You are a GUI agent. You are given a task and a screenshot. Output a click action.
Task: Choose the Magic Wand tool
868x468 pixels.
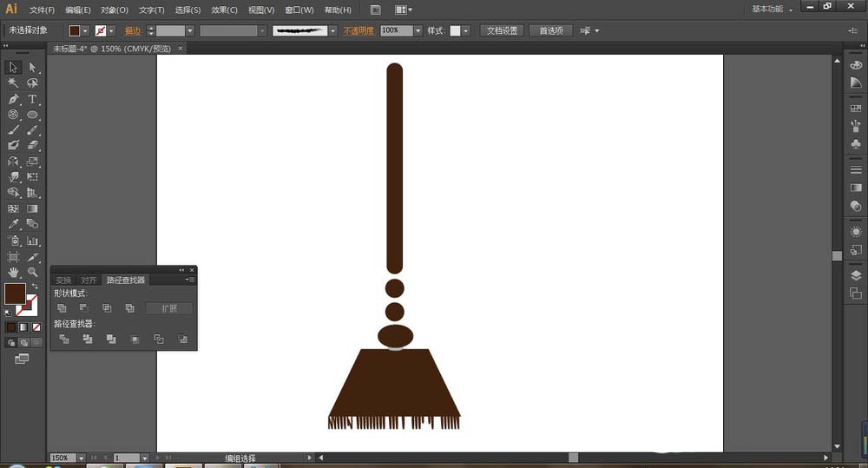point(14,83)
